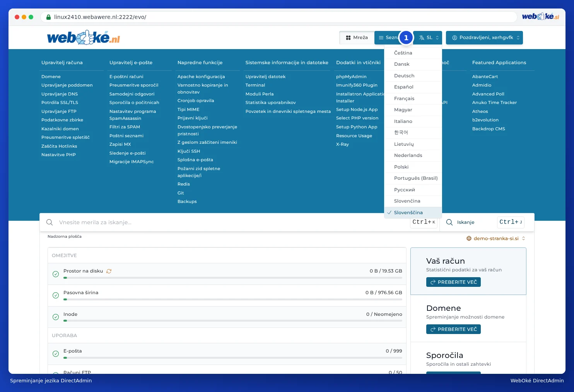
Task: Choose Deutsch from language list
Action: [x=413, y=76]
